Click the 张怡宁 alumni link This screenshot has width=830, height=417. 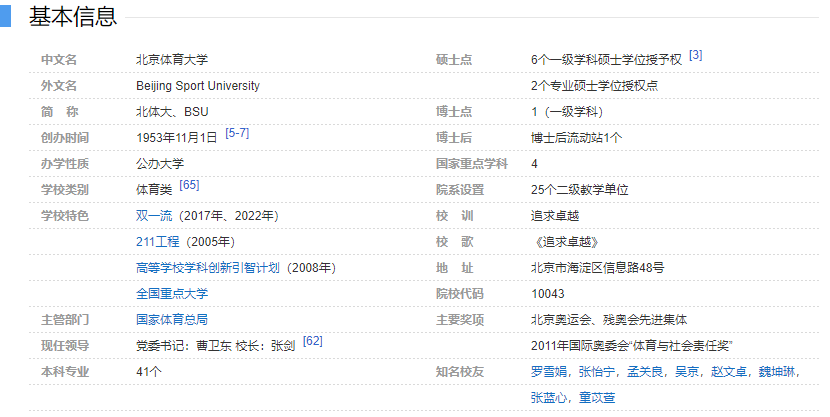597,371
